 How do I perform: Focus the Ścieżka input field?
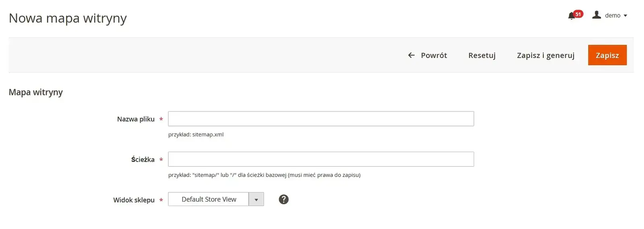click(321, 159)
